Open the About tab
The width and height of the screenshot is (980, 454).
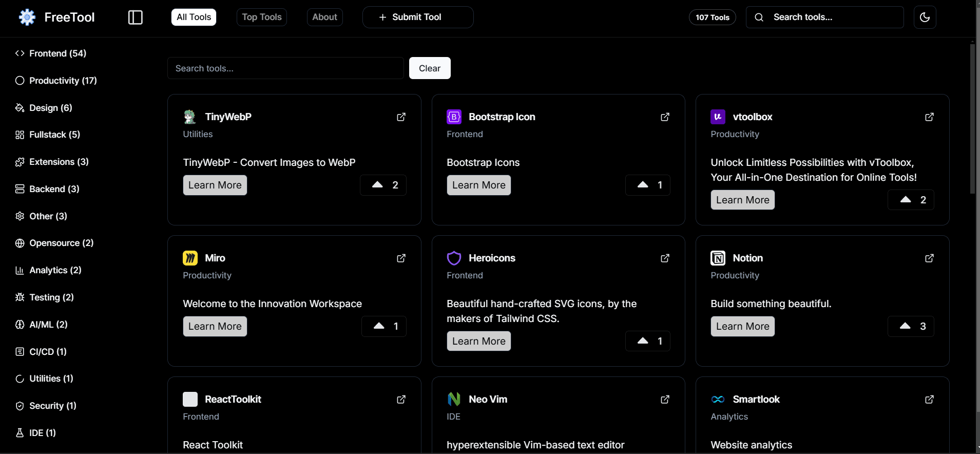click(x=324, y=17)
